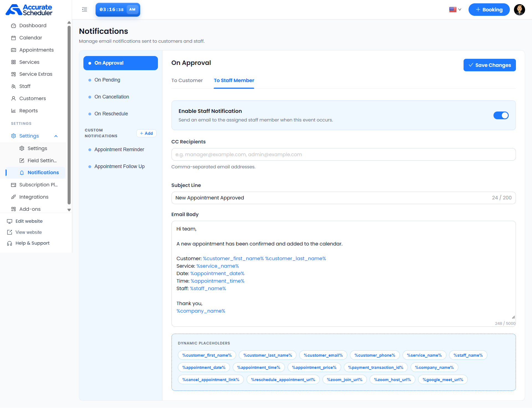Image resolution: width=532 pixels, height=408 pixels.
Task: Open the user profile avatar
Action: click(519, 10)
